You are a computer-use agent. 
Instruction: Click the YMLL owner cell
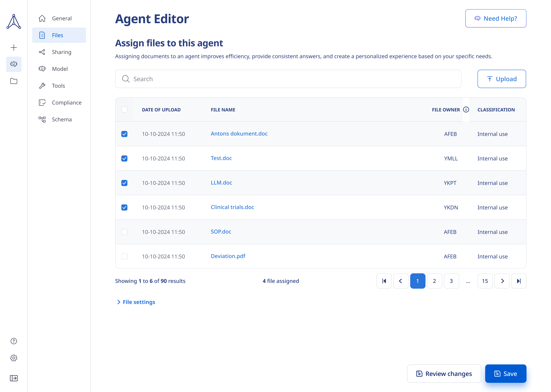(451, 159)
